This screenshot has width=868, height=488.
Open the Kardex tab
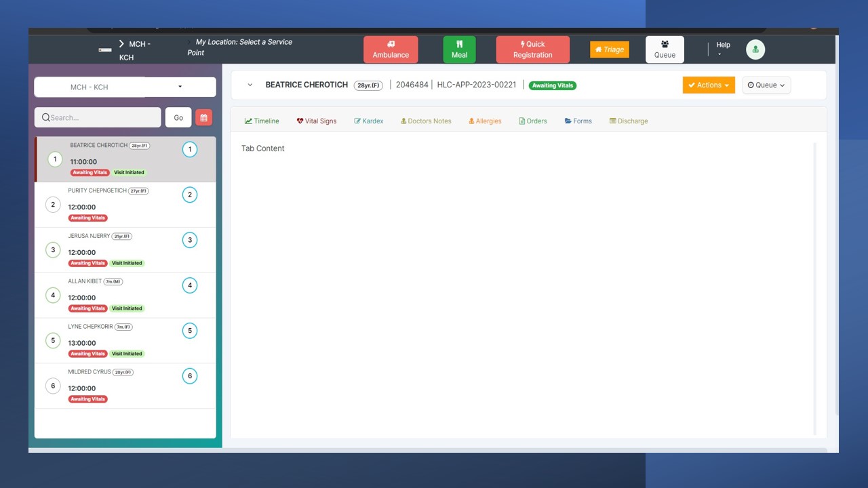point(368,121)
